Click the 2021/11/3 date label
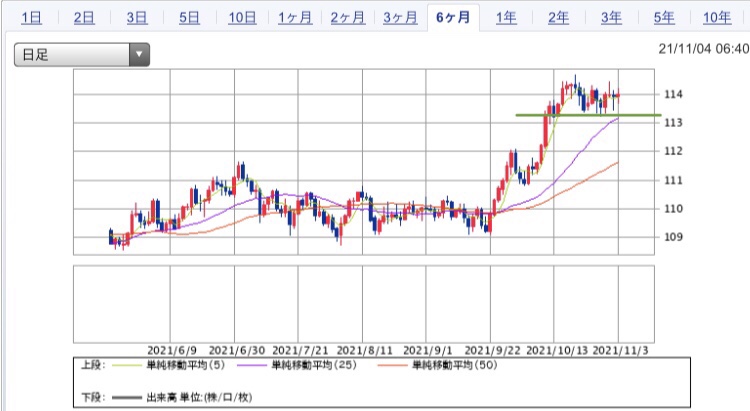750x411 pixels. 620,351
